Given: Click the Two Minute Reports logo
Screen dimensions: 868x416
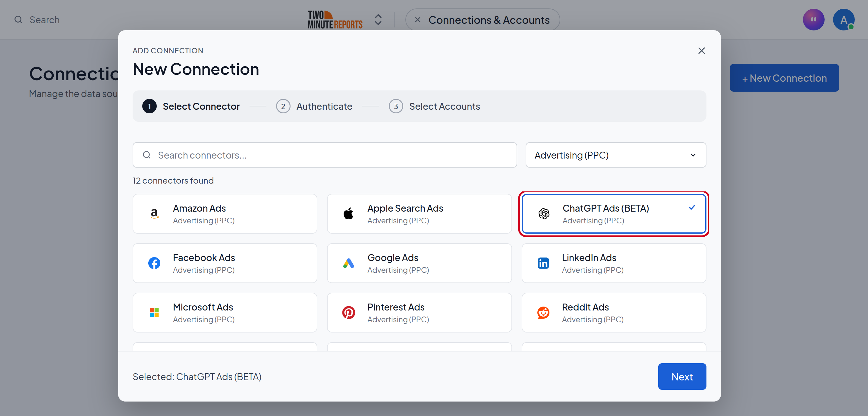Looking at the screenshot, I should [335, 20].
